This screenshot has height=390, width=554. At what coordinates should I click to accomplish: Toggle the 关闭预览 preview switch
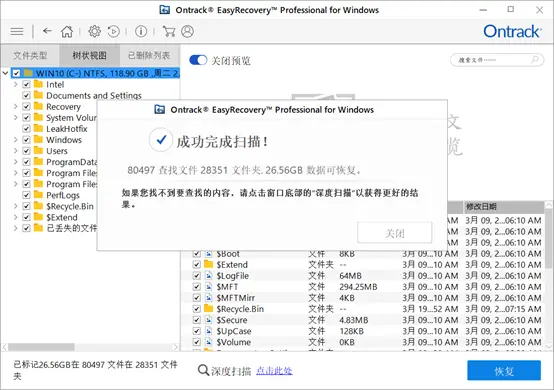pos(198,60)
